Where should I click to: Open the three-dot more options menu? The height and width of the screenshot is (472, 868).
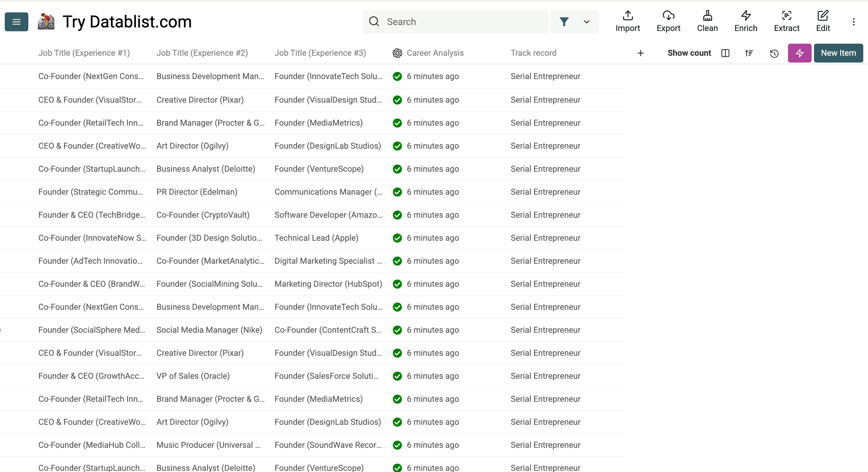click(x=854, y=22)
